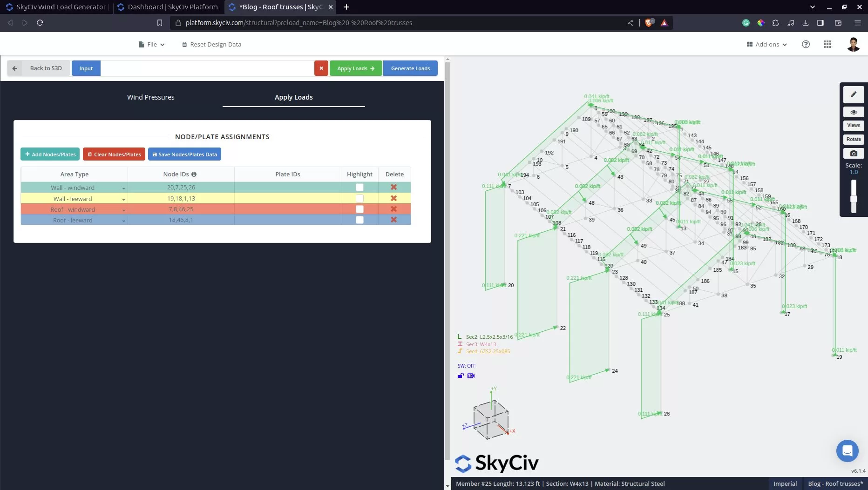Click the eye visibility settings icon
This screenshot has width=868, height=490.
(x=854, y=112)
